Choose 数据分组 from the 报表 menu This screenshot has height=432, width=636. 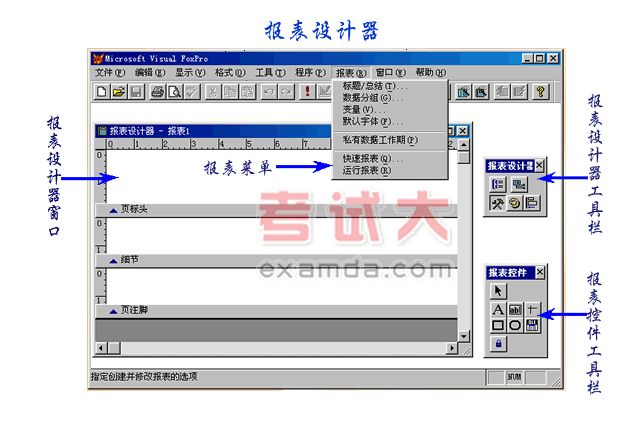390,98
